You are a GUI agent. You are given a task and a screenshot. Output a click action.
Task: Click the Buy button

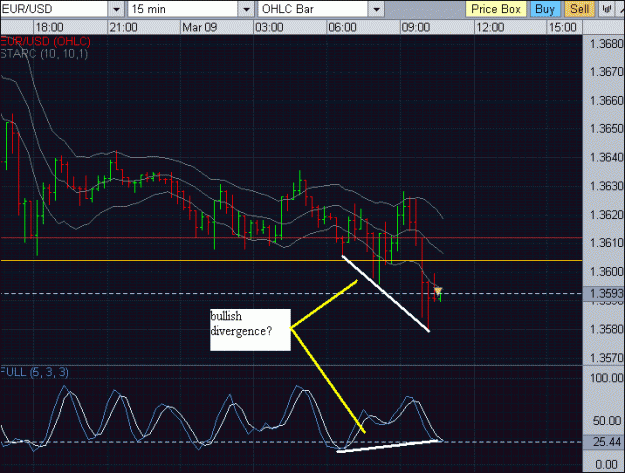tap(545, 9)
